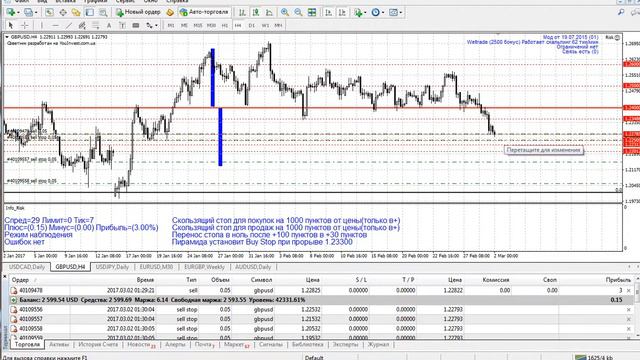Screen dimensions: 640x360
Task: Switch to the EURUSD,M30 chart tab
Action: pos(156,267)
